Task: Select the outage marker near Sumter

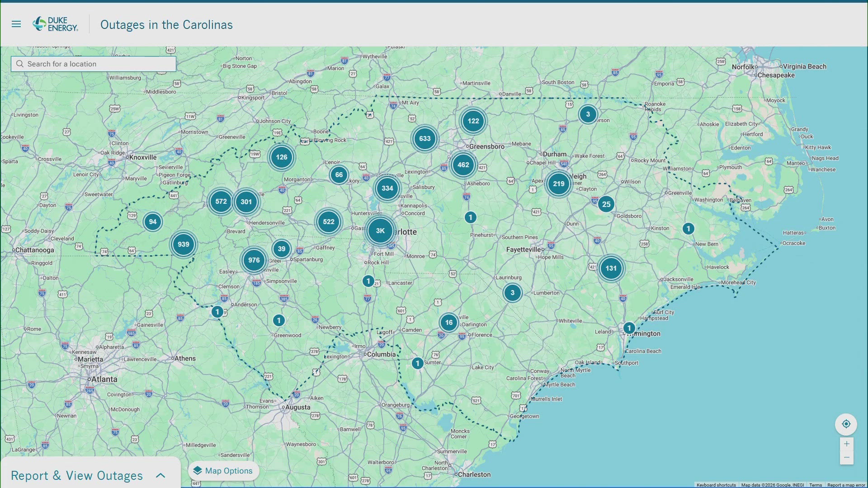Action: [x=417, y=363]
